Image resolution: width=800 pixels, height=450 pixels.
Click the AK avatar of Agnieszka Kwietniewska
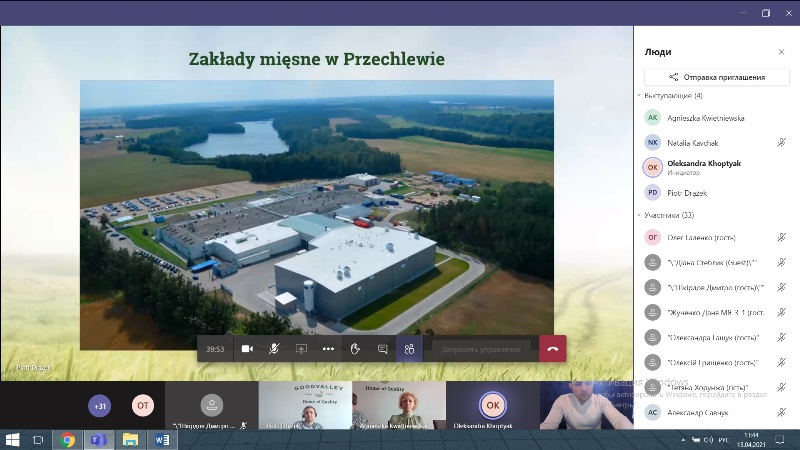pos(653,118)
